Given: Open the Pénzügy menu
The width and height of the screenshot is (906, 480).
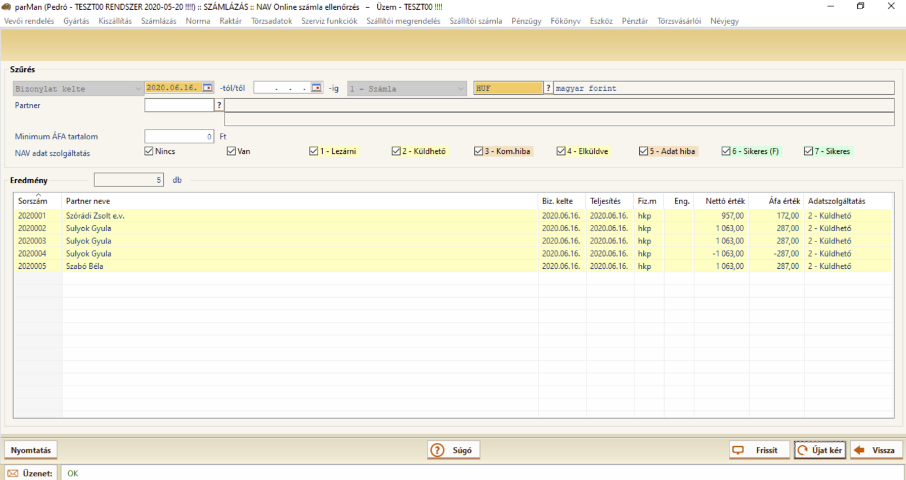Looking at the screenshot, I should (526, 21).
